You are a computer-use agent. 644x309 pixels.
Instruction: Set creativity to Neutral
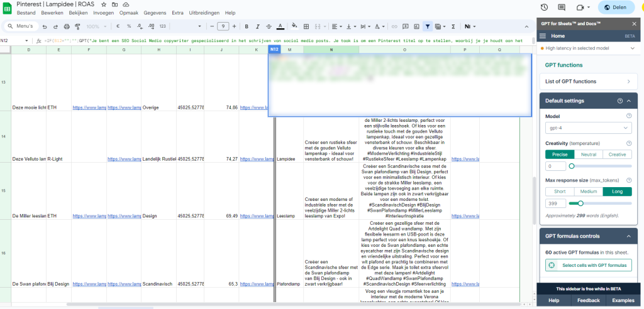click(x=588, y=154)
